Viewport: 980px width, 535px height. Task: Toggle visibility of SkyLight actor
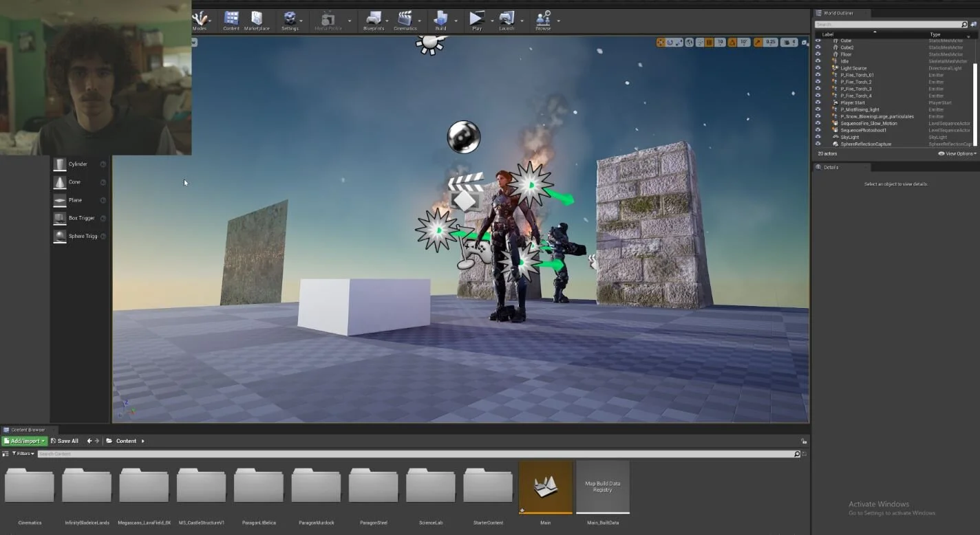pos(818,137)
